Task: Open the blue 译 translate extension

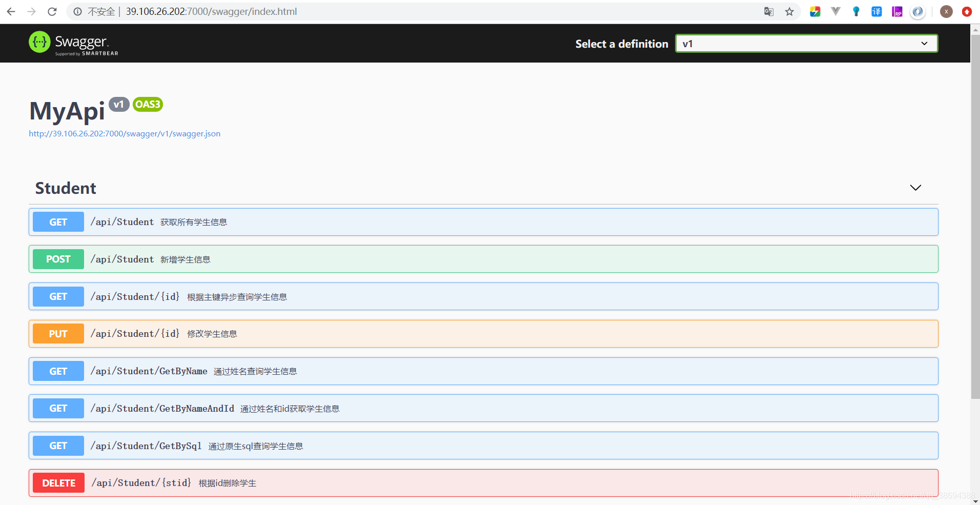Action: coord(876,11)
